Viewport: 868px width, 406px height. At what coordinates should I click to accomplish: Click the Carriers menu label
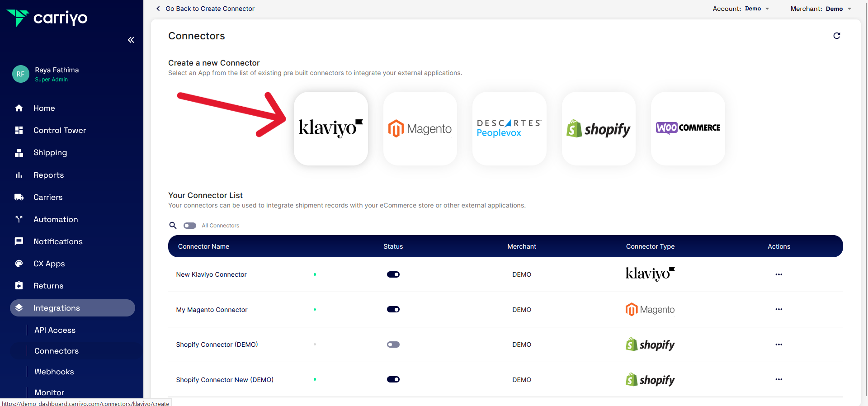point(48,197)
